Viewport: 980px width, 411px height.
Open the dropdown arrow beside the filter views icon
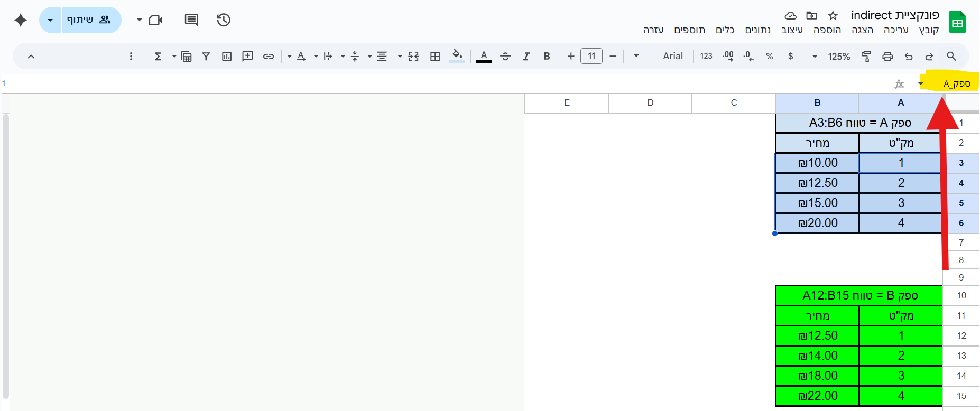pyautogui.click(x=174, y=56)
